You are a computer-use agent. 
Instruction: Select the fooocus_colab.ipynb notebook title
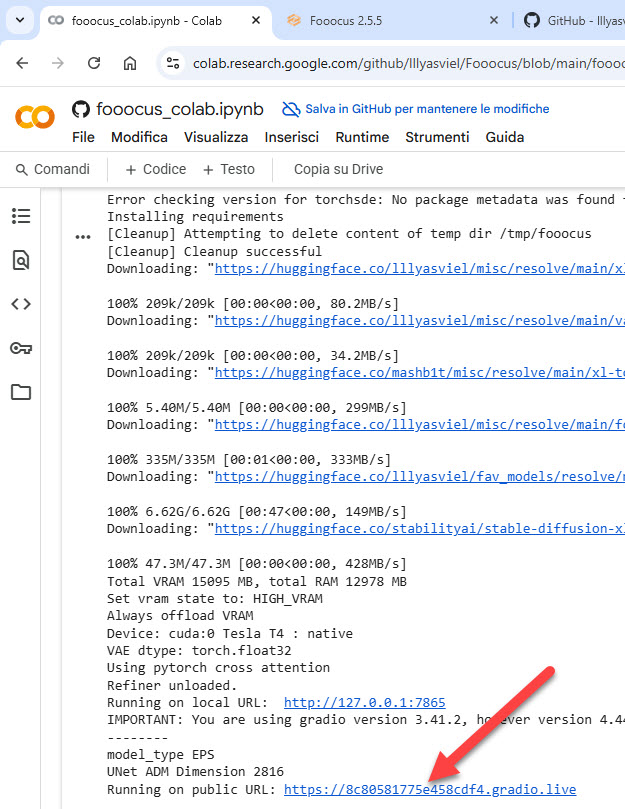click(x=180, y=109)
